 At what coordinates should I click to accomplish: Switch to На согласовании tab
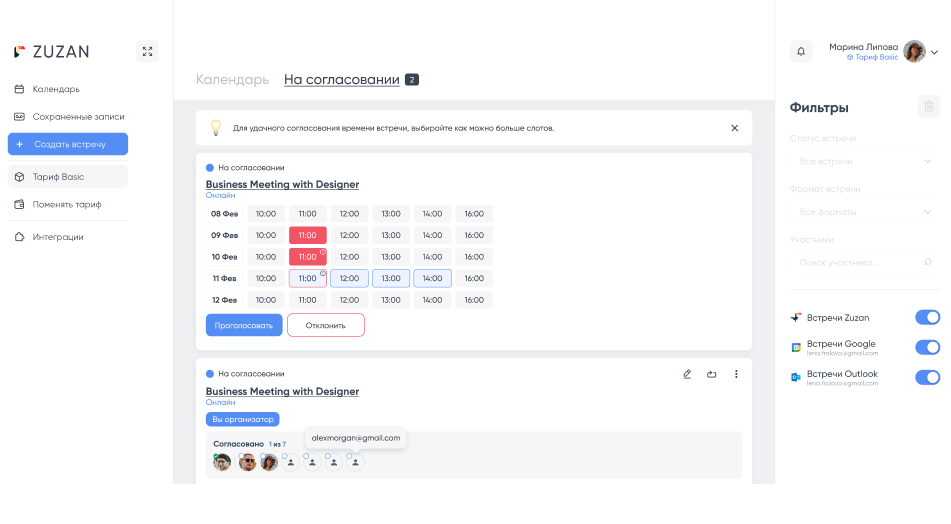tap(341, 79)
